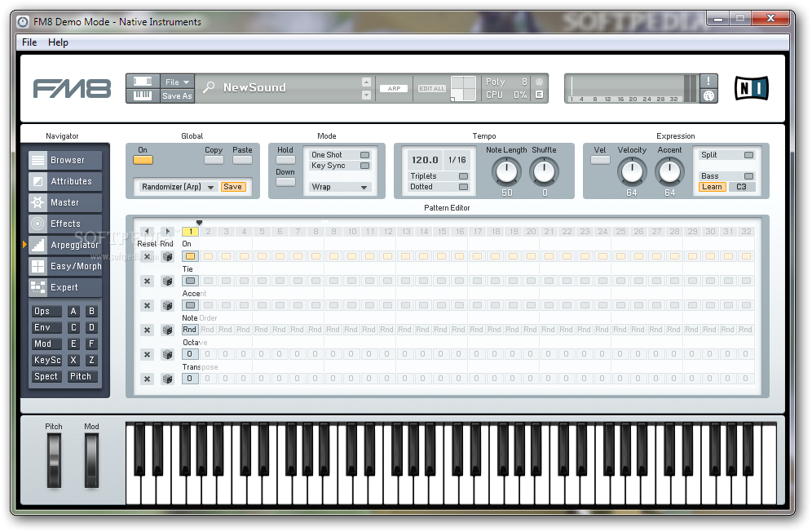
Task: Click the FM8 logo
Action: [72, 89]
